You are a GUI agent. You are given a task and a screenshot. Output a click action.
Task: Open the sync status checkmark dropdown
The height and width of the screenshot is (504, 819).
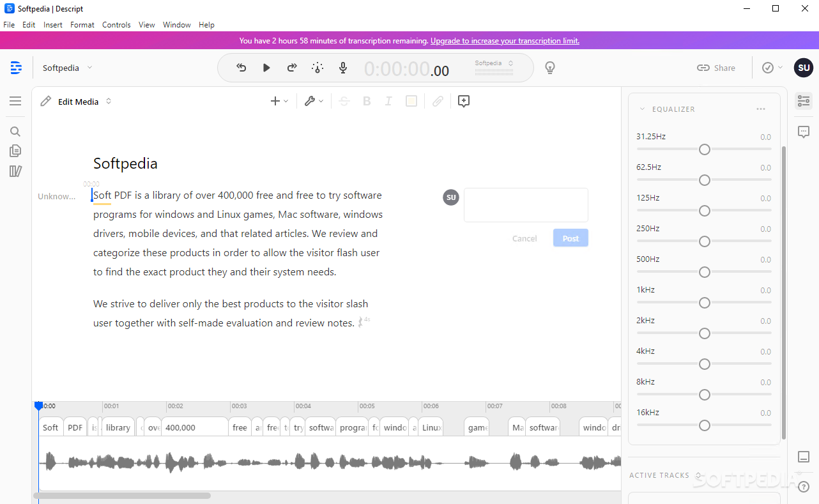[772, 68]
